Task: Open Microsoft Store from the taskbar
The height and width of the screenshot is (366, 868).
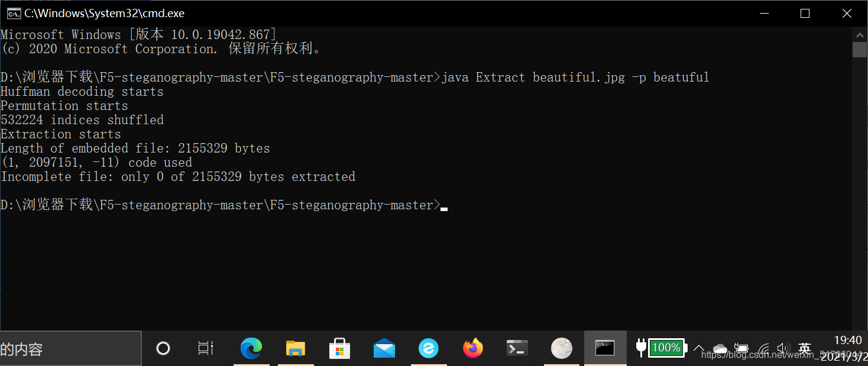Action: (340, 348)
